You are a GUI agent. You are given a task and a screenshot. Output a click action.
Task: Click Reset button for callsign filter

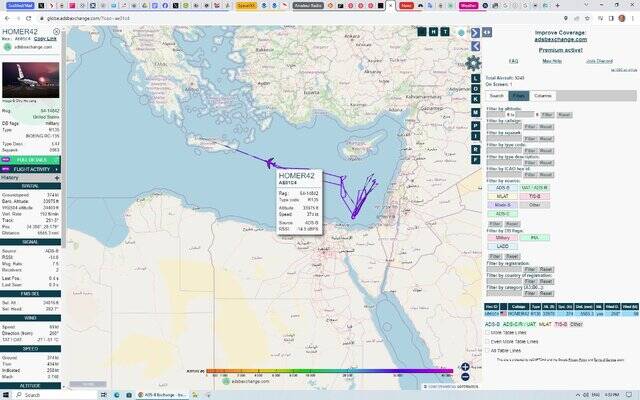pyautogui.click(x=546, y=127)
